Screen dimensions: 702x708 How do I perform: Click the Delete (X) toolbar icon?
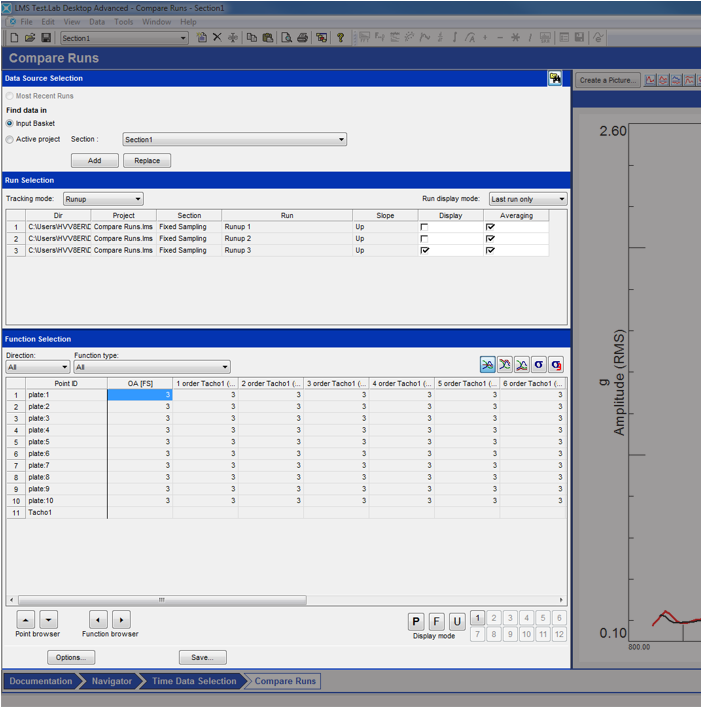click(217, 37)
